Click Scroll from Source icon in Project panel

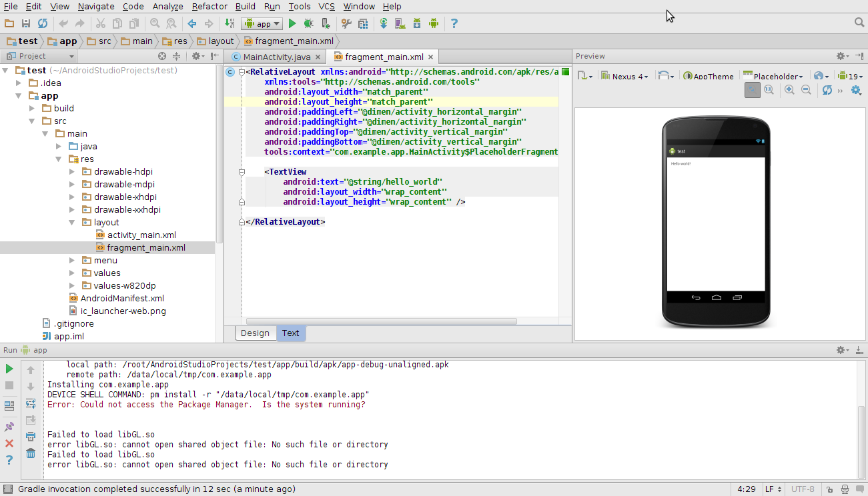(161, 56)
